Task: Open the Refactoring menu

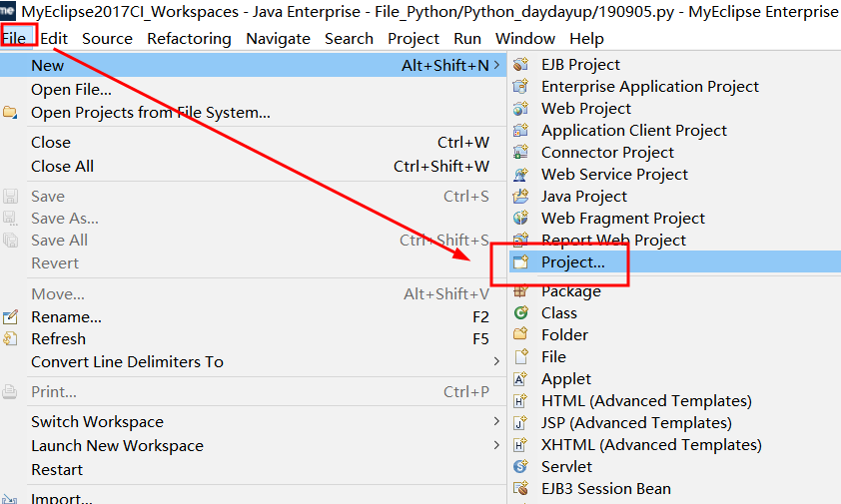Action: click(189, 39)
